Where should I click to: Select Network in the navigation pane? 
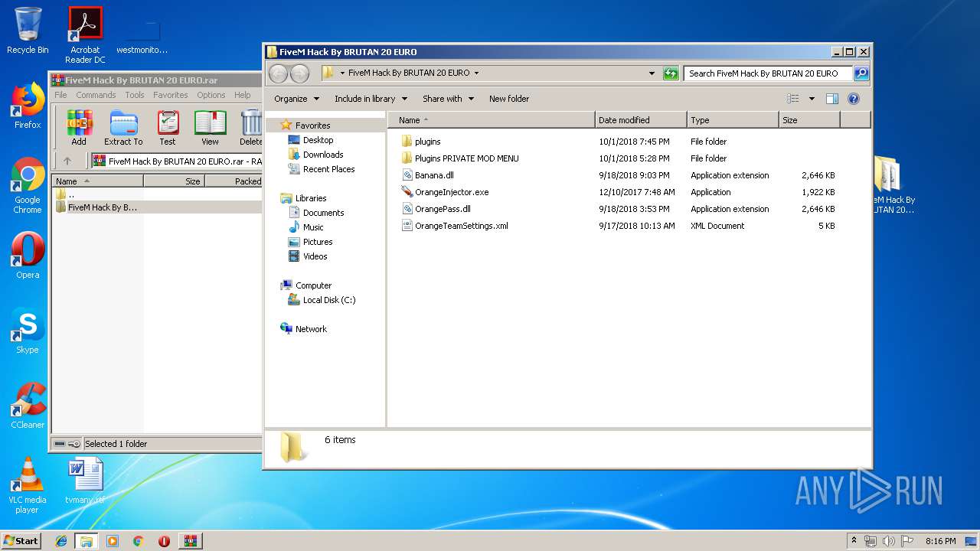[x=311, y=329]
